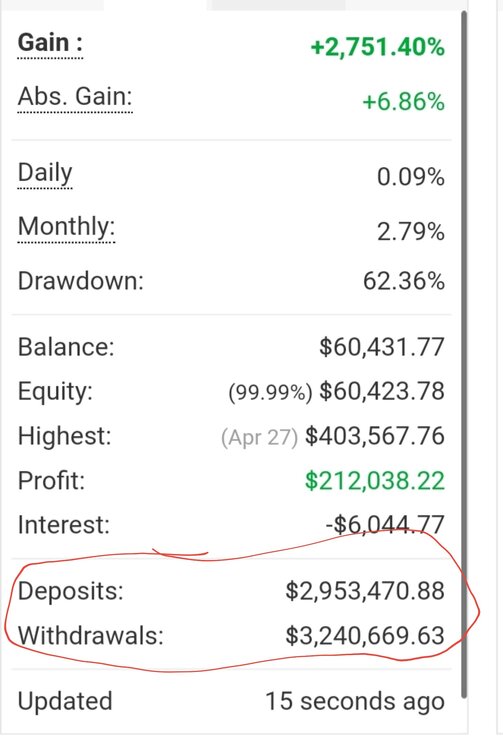Click the Updated 15 seconds ago text

[231, 702]
